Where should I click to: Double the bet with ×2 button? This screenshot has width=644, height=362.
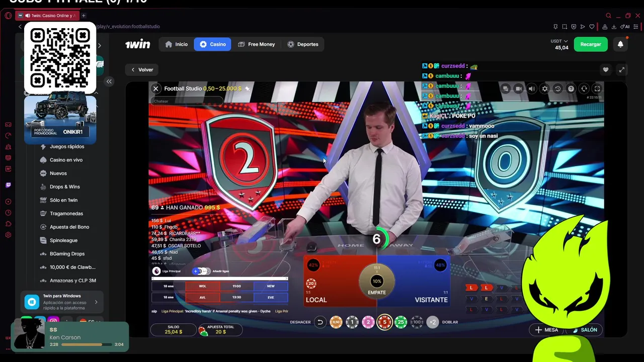433,322
